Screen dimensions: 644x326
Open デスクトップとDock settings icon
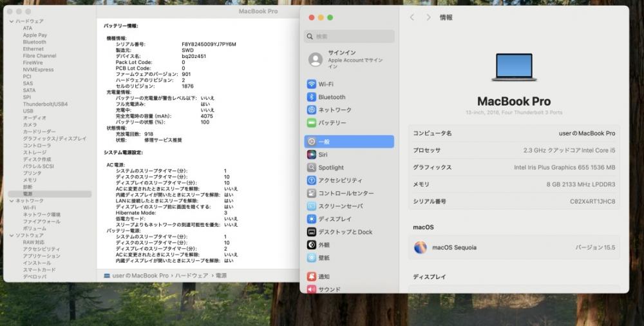[x=311, y=232]
